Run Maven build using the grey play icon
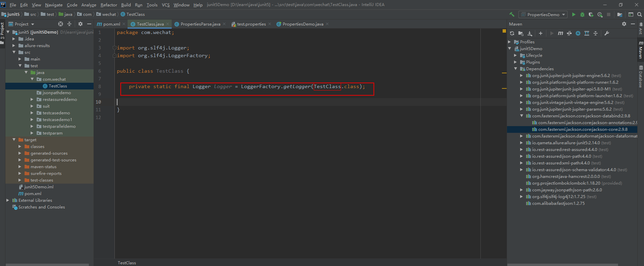This screenshot has width=644, height=266. [551, 33]
